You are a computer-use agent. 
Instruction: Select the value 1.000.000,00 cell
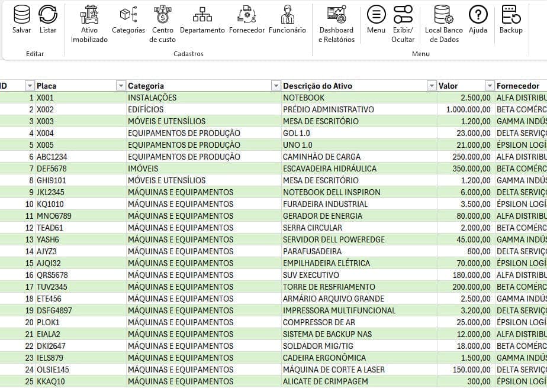466,109
